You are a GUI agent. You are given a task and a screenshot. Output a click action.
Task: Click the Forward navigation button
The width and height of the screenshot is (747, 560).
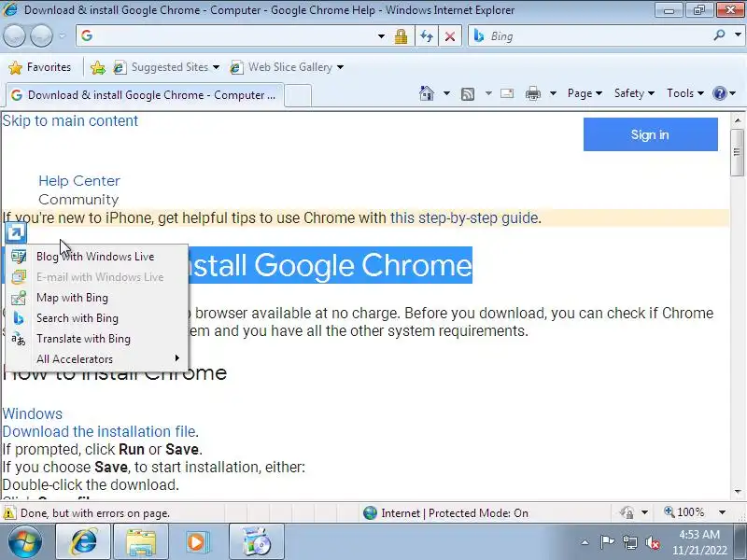click(x=41, y=35)
